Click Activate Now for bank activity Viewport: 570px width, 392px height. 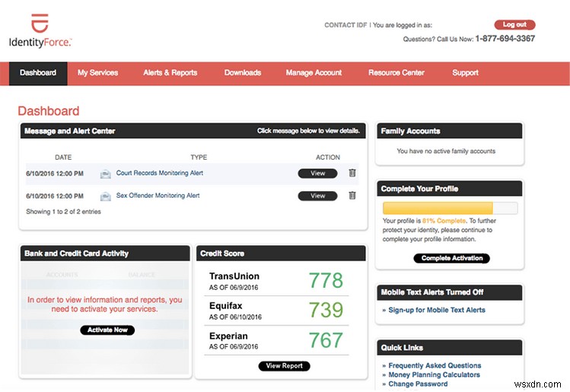tap(107, 330)
